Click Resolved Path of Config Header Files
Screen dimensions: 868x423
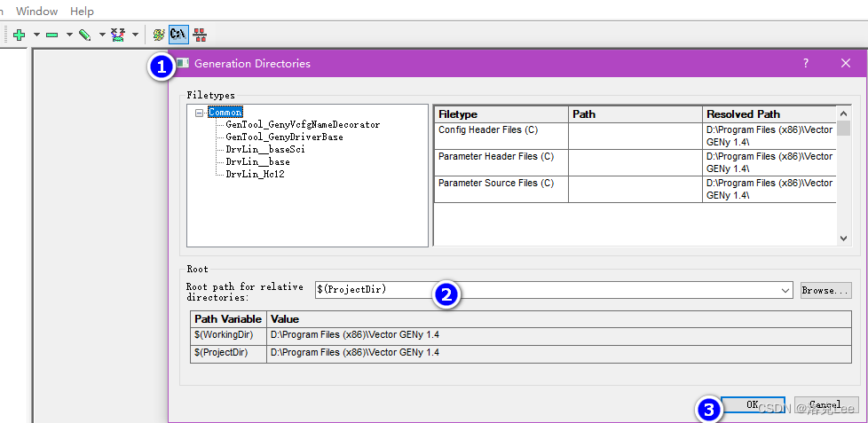tap(769, 136)
